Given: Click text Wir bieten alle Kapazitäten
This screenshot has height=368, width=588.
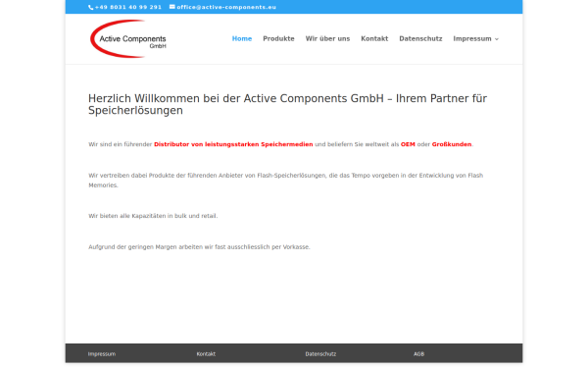Looking at the screenshot, I should click(x=153, y=216).
